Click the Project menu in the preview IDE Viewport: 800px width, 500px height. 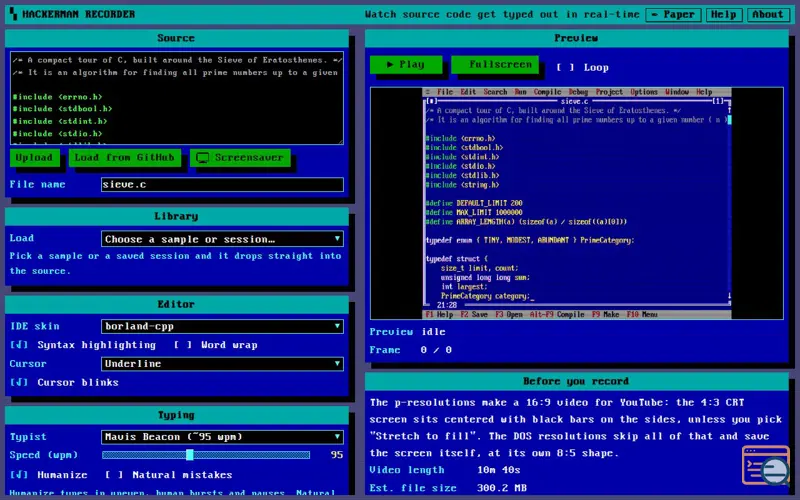(609, 92)
